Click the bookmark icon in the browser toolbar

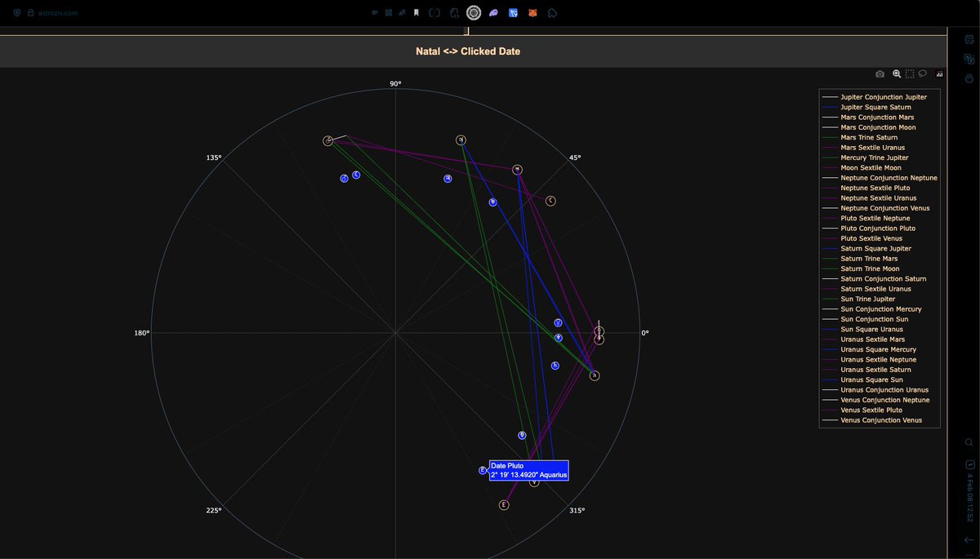click(416, 12)
